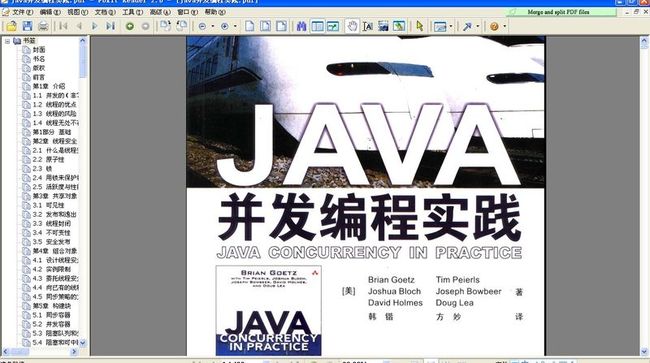Open the 1.3 线程的风险 bookmark
This screenshot has width=650, height=363.
[x=54, y=114]
